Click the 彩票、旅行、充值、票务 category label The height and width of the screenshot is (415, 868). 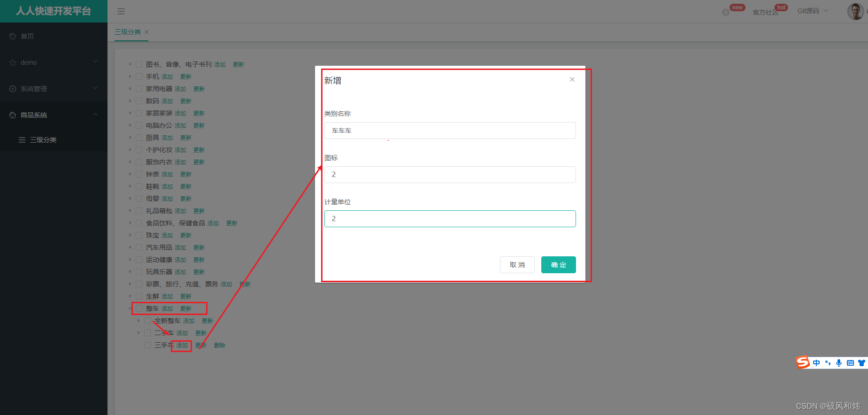[182, 284]
